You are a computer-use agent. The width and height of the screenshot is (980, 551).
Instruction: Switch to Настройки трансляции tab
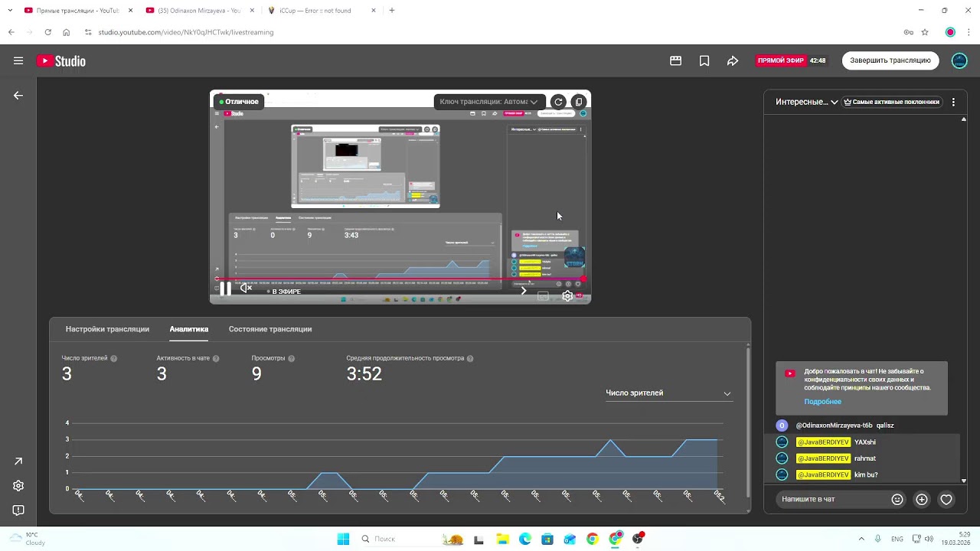[x=107, y=329]
